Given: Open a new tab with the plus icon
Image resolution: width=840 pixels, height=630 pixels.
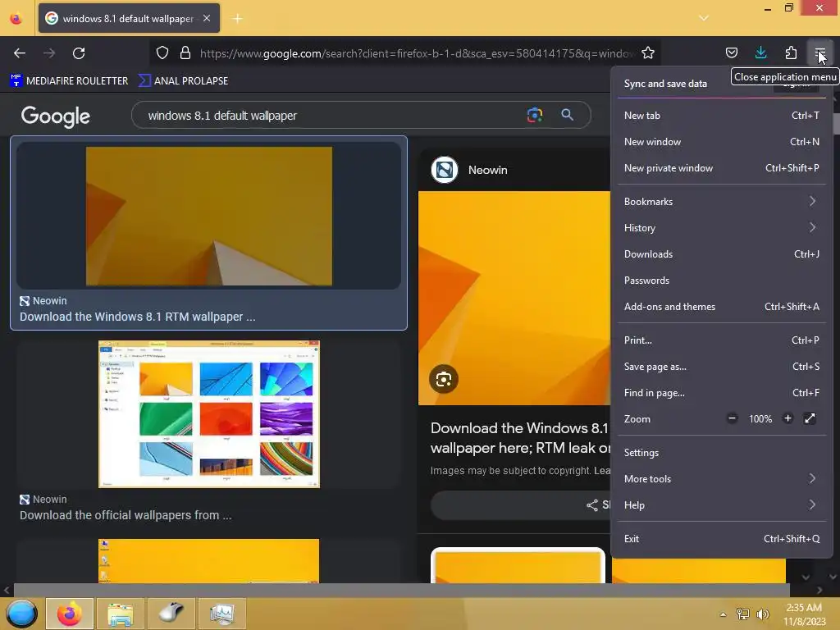Looking at the screenshot, I should [x=237, y=19].
